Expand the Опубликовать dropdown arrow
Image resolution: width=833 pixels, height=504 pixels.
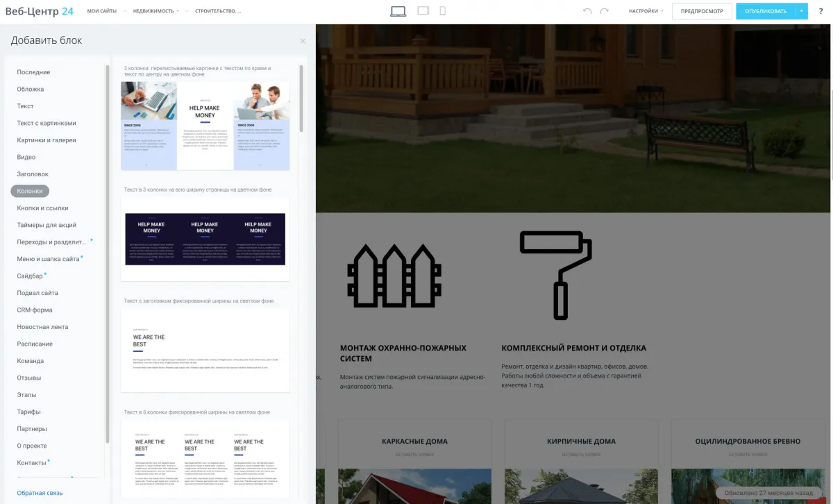(802, 11)
